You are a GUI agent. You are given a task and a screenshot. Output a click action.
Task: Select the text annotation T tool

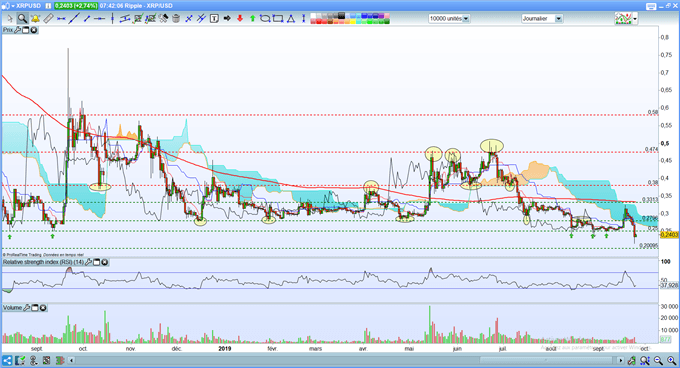point(214,19)
